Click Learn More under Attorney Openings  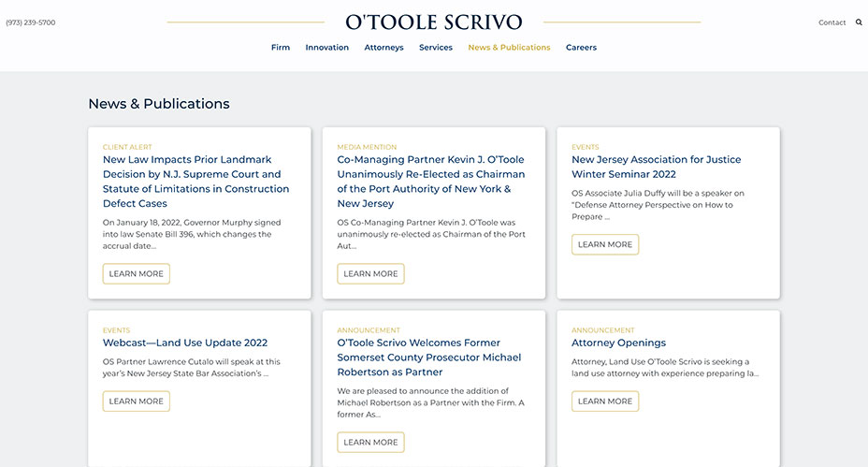[605, 401]
